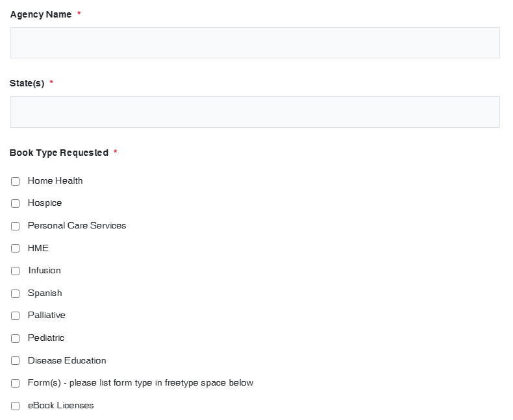Click the required asterisk next to State(s)
Screen dimensions: 513x420
click(x=51, y=83)
